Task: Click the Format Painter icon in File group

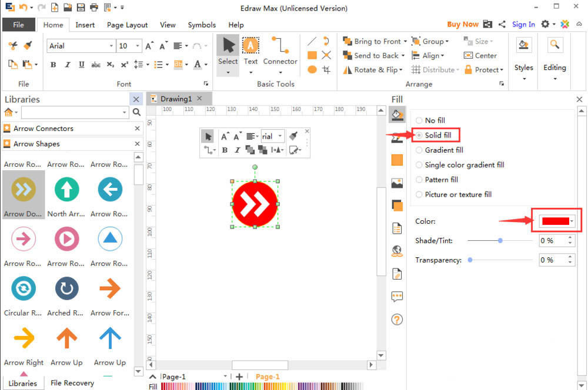Action: (28, 45)
